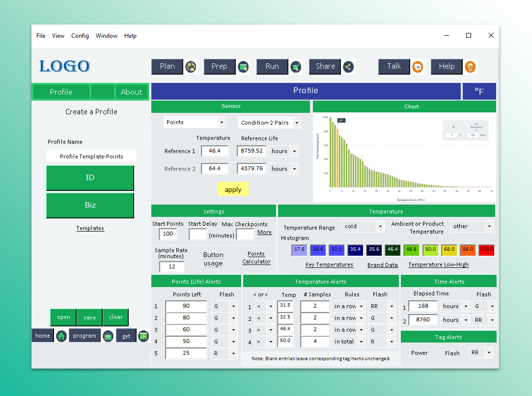The height and width of the screenshot is (396, 532).
Task: Click the red 158.0 histogram swatch
Action: click(486, 250)
